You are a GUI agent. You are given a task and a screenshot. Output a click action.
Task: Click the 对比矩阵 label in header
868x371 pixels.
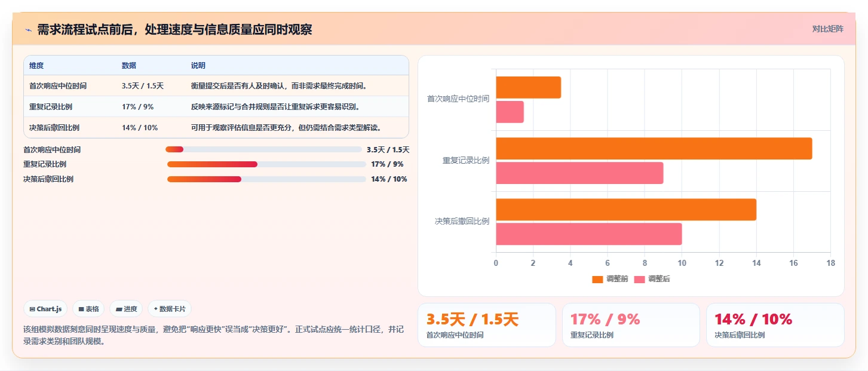coord(827,29)
